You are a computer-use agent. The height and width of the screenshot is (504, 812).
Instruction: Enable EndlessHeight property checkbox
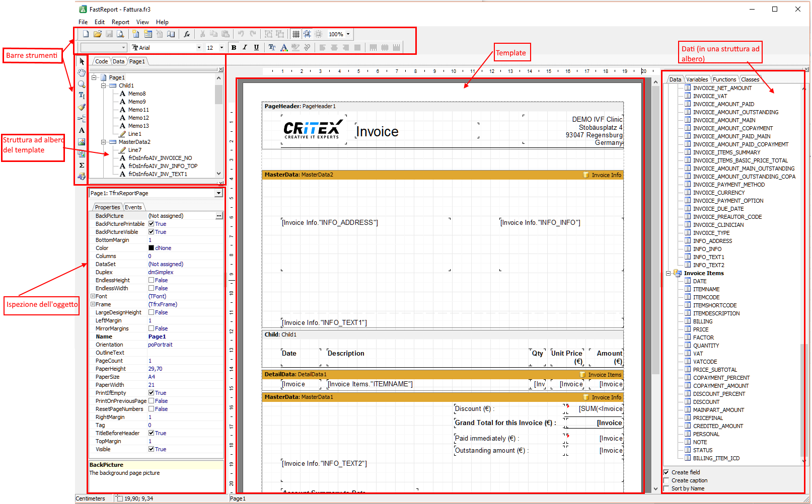[151, 280]
